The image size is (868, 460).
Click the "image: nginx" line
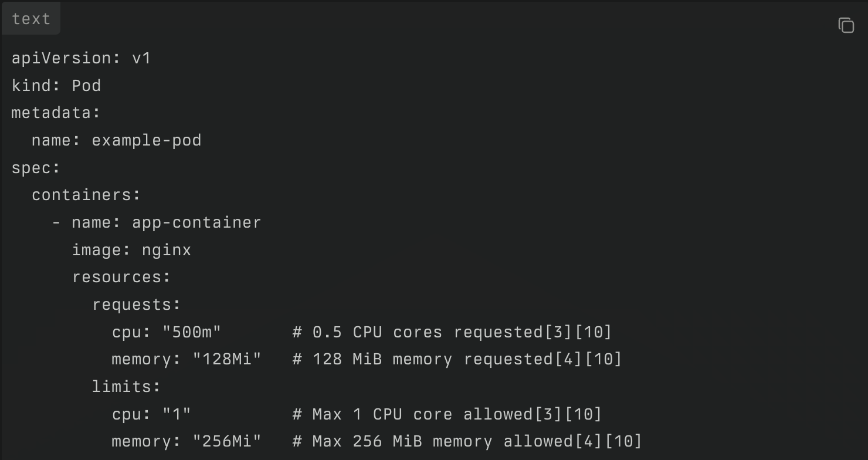(131, 250)
